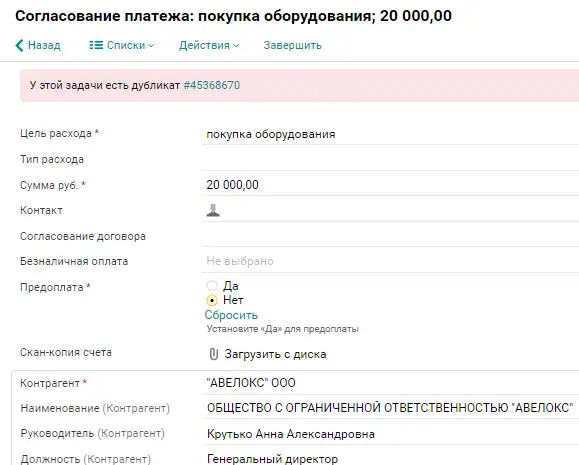Click the Контакт field label
The width and height of the screenshot is (579, 465).
click(x=41, y=210)
